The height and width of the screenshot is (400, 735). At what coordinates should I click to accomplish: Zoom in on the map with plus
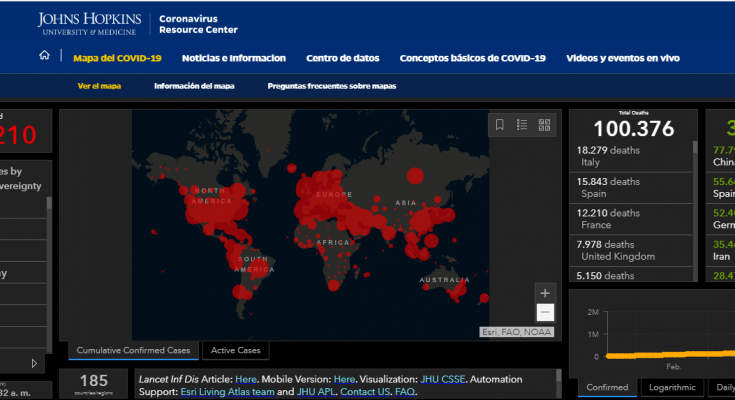[x=545, y=293]
